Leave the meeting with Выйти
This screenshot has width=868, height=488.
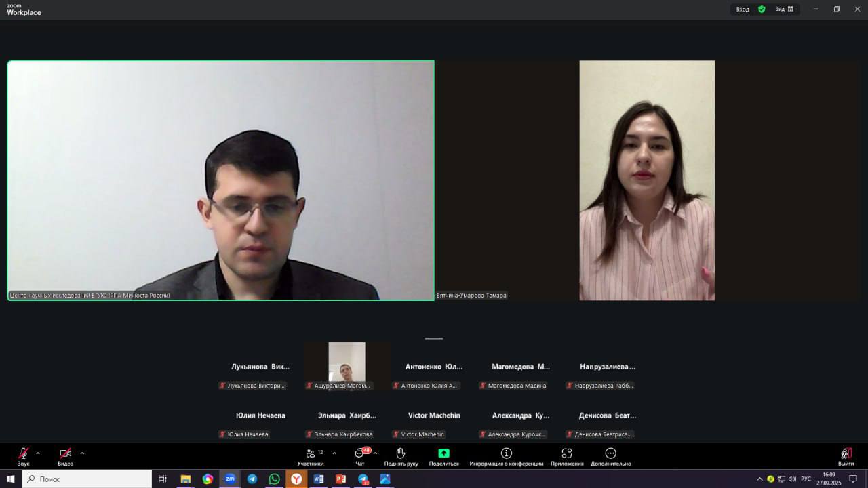pos(846,455)
